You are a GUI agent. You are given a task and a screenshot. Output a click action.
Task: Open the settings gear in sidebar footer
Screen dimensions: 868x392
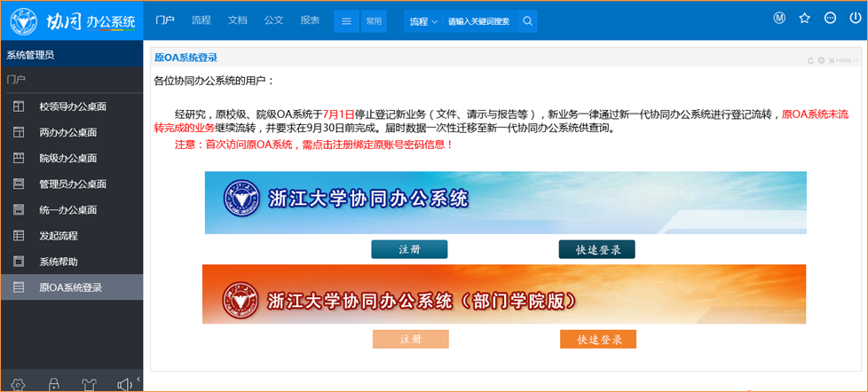19,384
